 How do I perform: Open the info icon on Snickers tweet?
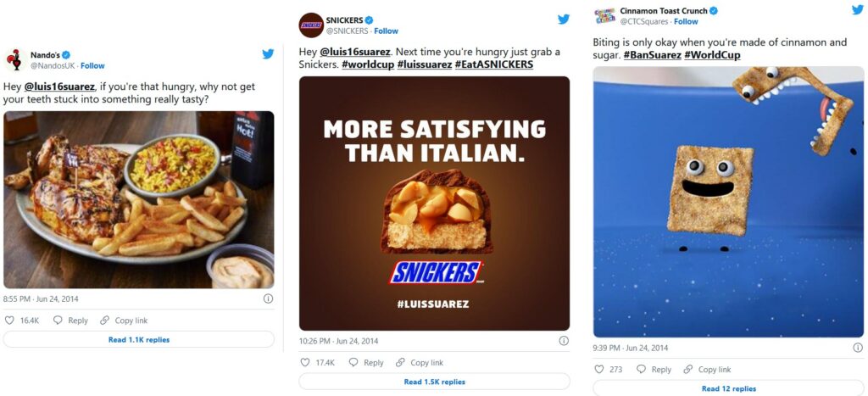click(x=564, y=341)
